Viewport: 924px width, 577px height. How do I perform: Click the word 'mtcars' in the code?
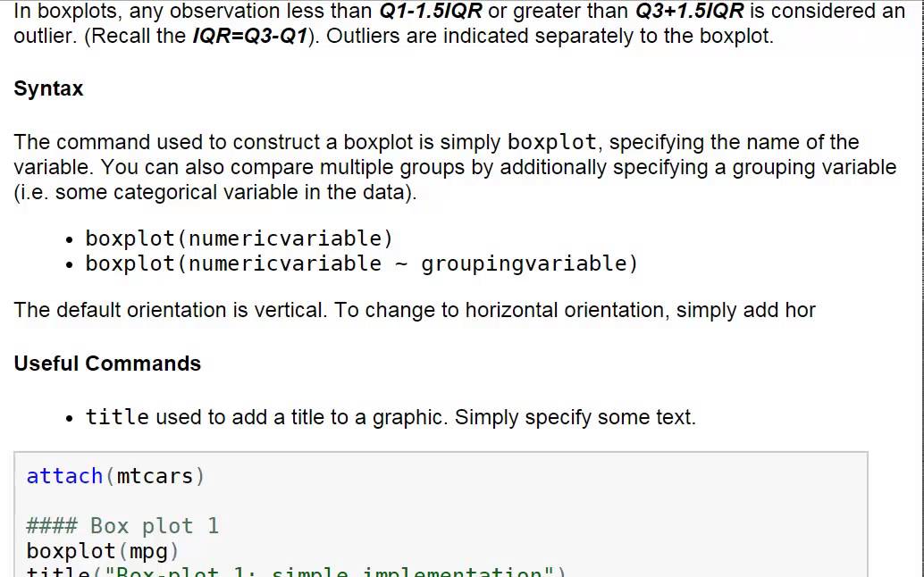pos(155,476)
